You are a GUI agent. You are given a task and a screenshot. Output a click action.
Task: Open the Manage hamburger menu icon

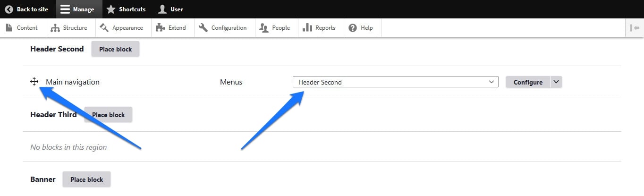point(65,9)
